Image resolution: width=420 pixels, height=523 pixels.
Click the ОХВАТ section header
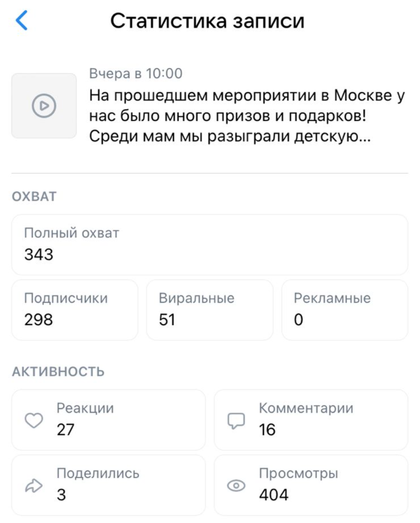click(34, 197)
